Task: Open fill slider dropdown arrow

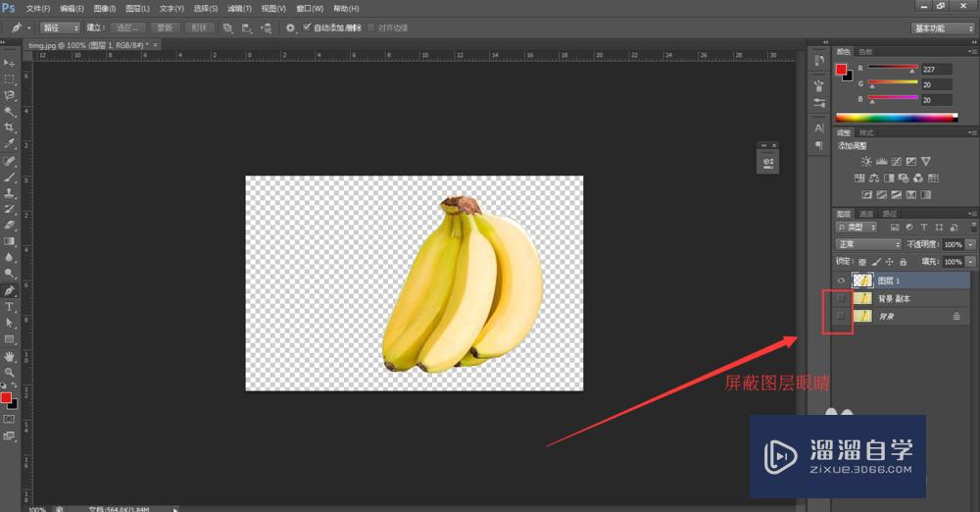Action: (x=970, y=262)
